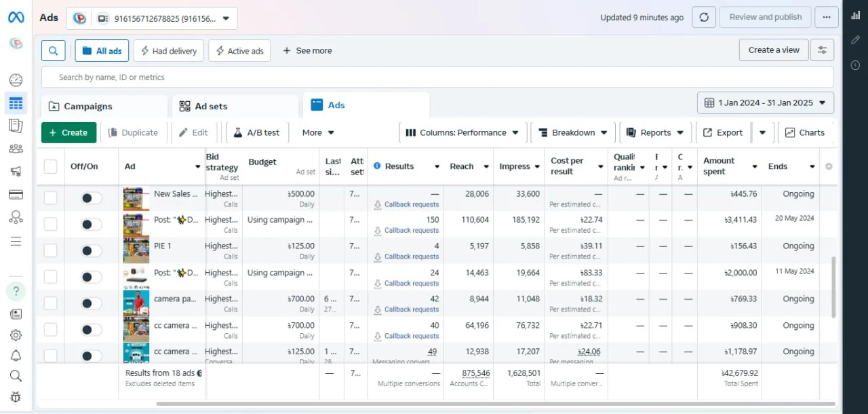Toggle the New Sales ad switch

[x=91, y=198]
